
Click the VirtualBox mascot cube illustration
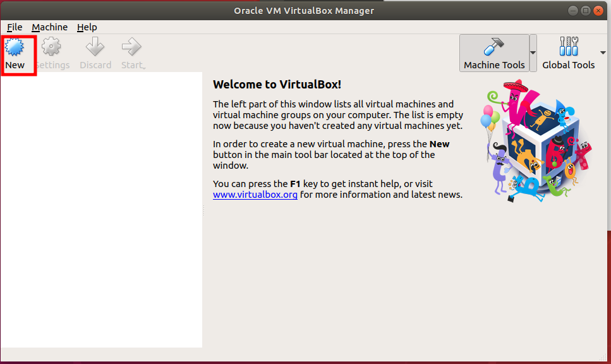point(538,141)
